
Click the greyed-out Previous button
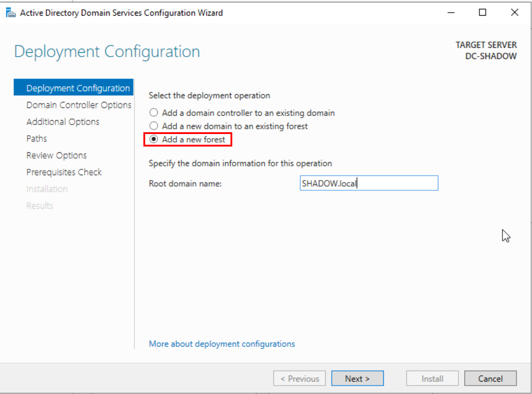[299, 378]
